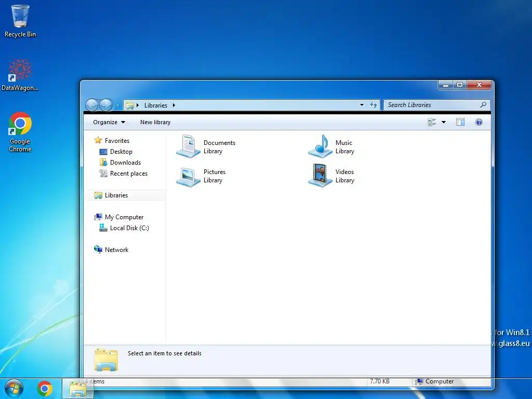
Task: Click the Select an item to see details text
Action: 165,353
